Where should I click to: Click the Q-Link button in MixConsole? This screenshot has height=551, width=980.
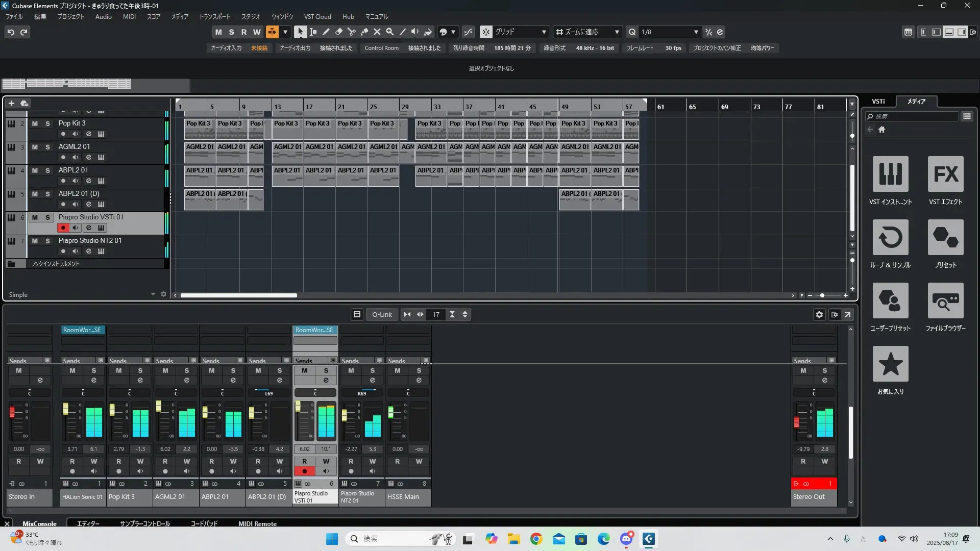(x=382, y=315)
